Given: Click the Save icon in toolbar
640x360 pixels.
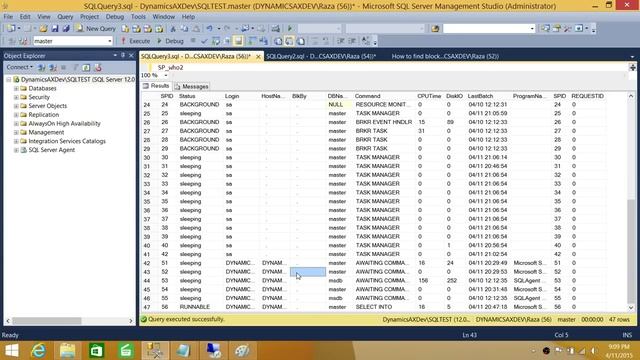Looking at the screenshot, I should pos(55,29).
